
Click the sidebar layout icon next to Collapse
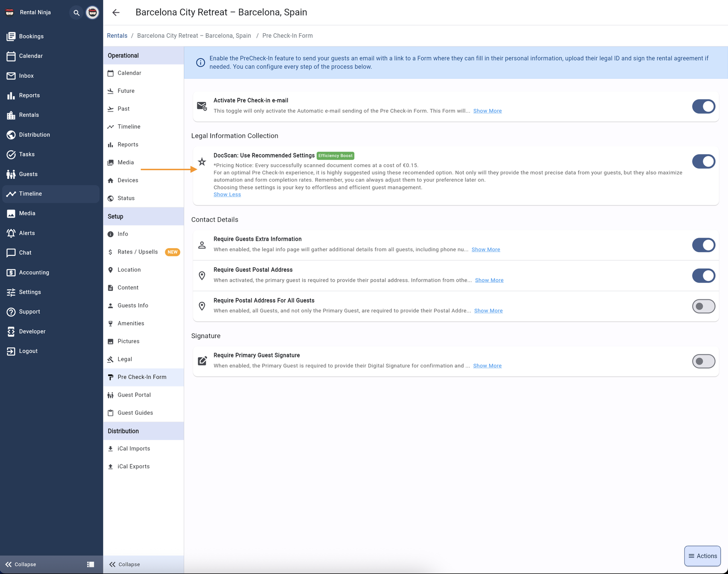click(x=91, y=564)
